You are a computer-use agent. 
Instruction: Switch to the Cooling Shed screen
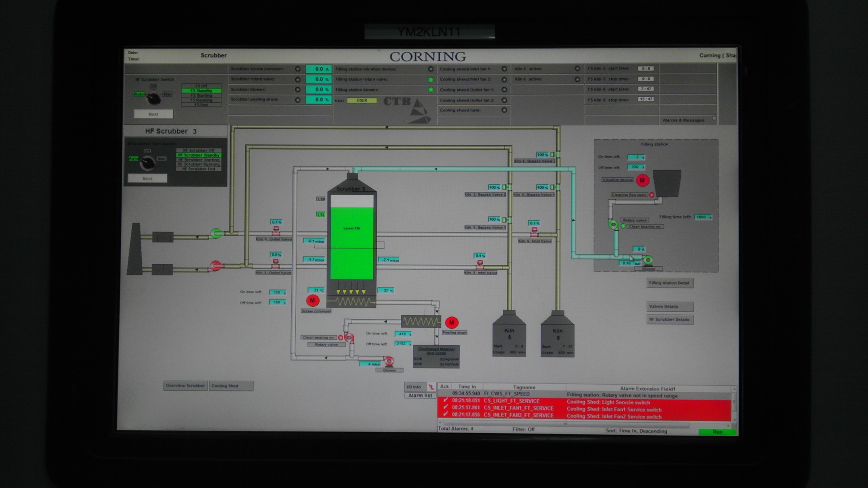point(231,386)
